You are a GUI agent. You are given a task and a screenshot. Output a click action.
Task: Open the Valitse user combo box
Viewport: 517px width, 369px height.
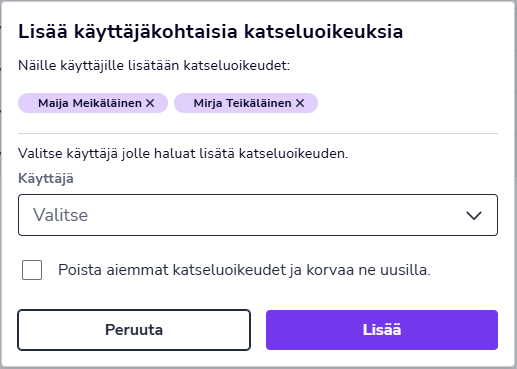coord(258,215)
